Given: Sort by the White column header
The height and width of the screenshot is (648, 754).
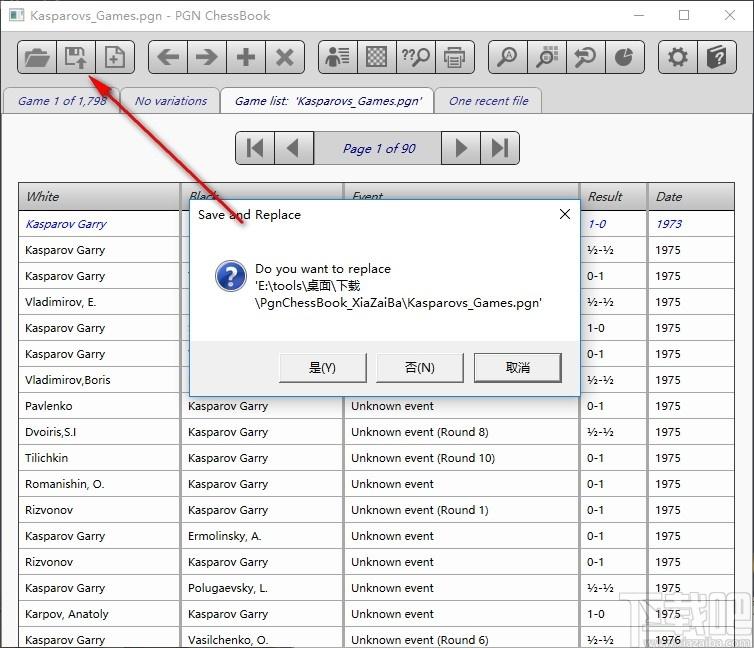Looking at the screenshot, I should point(99,197).
